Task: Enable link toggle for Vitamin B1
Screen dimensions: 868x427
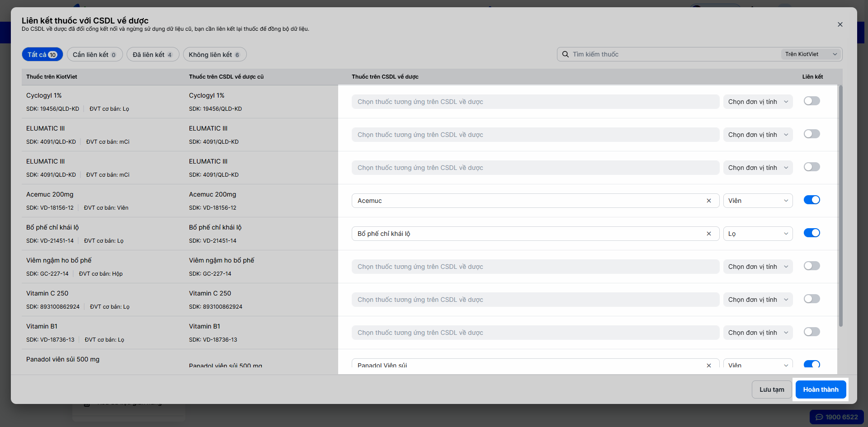Action: coord(812,332)
